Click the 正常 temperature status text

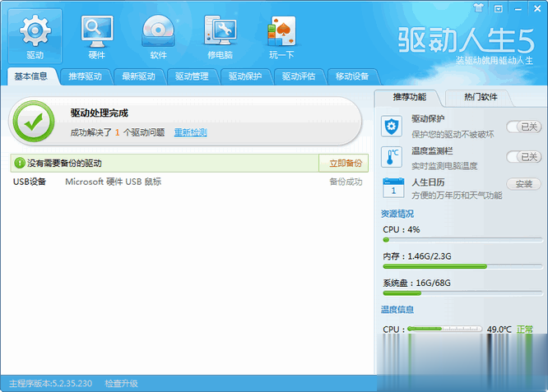pos(525,330)
